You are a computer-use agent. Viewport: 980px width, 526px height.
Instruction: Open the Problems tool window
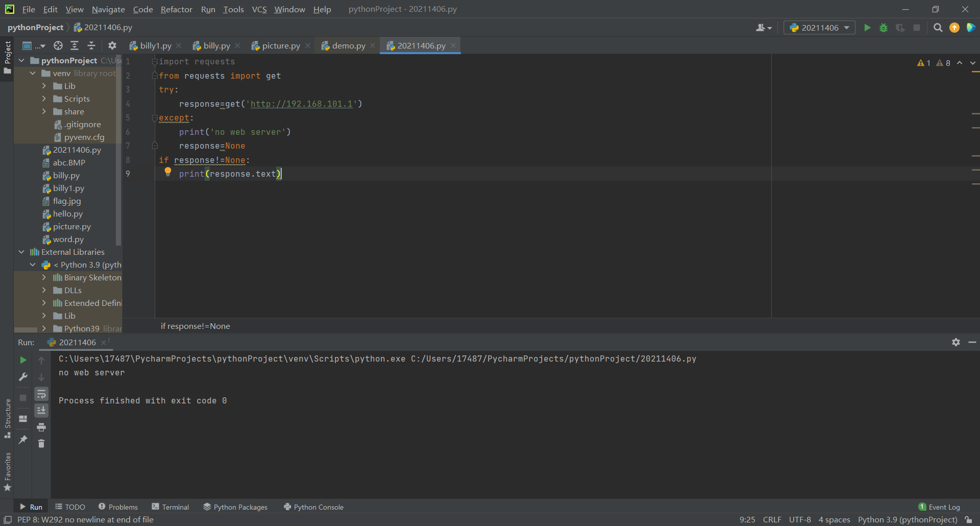pyautogui.click(x=118, y=507)
